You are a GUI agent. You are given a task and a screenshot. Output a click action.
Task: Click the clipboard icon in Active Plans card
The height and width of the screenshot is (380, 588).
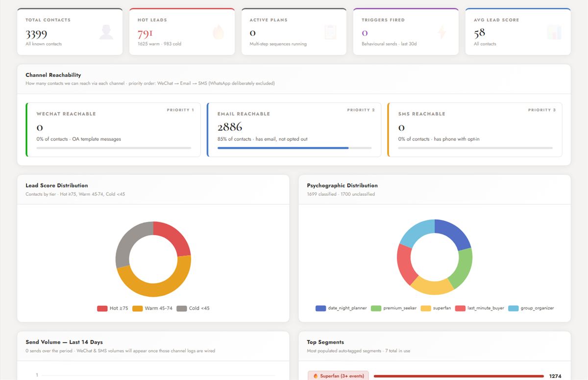pos(330,32)
